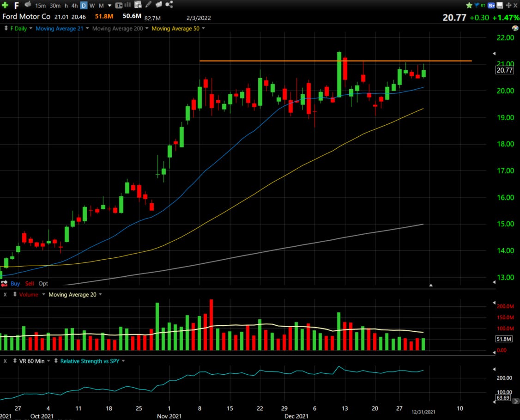The width and height of the screenshot is (520, 420).
Task: Close the VR 60 Min pane with X
Action: pyautogui.click(x=5, y=361)
